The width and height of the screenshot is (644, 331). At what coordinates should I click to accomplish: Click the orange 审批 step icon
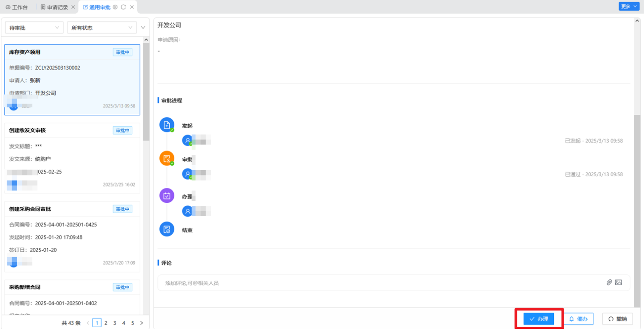[x=167, y=159]
